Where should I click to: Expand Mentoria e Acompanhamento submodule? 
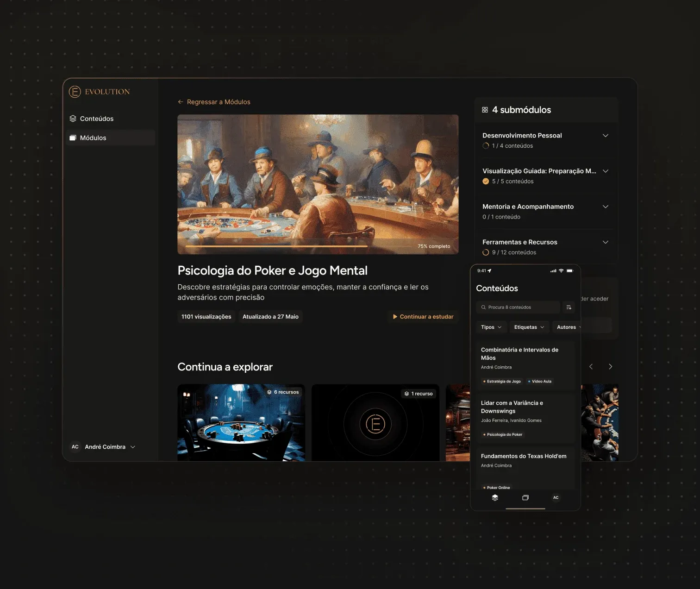click(605, 207)
